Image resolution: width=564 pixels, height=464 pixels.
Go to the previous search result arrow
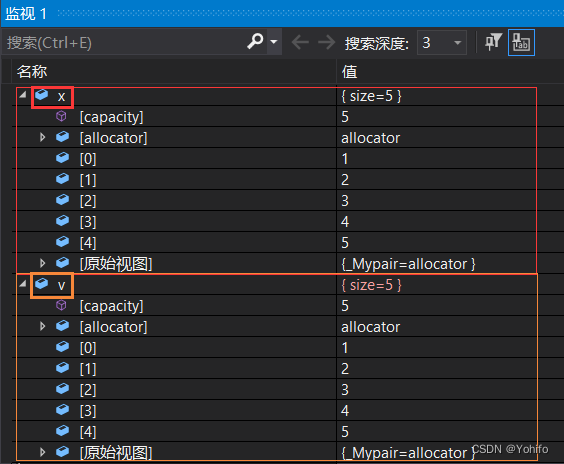[x=300, y=42]
